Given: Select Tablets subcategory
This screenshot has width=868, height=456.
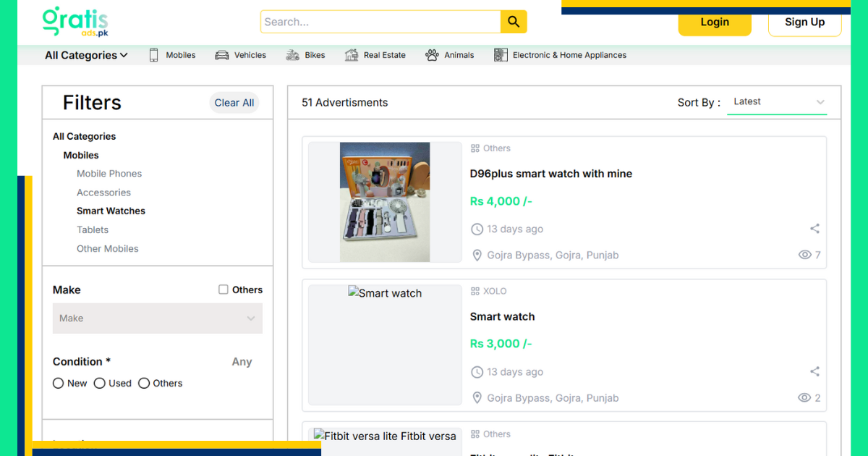Looking at the screenshot, I should click(93, 230).
